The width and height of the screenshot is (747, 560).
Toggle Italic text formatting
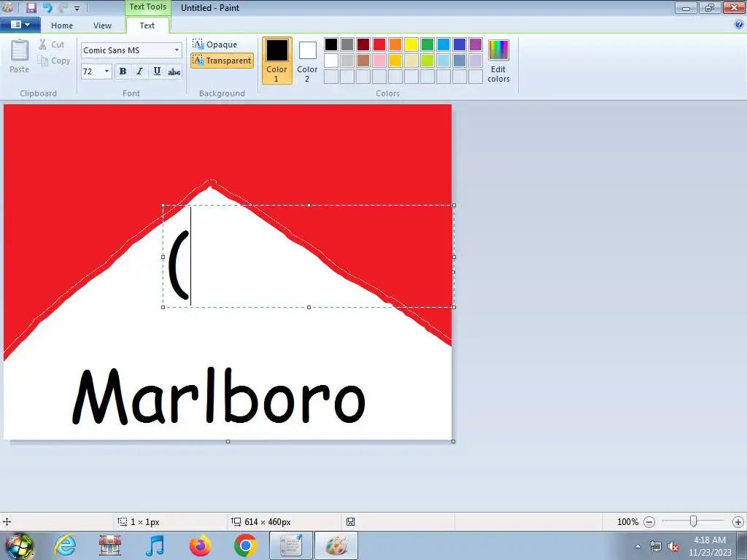point(139,71)
